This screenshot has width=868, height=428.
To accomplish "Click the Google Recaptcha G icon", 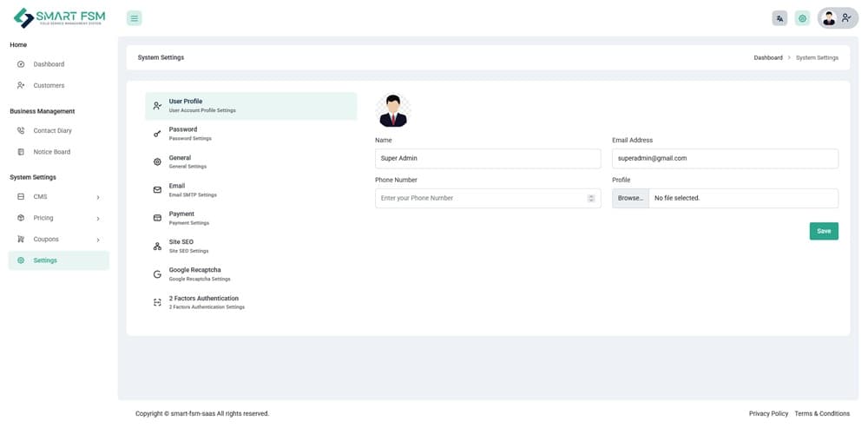I will pos(157,274).
